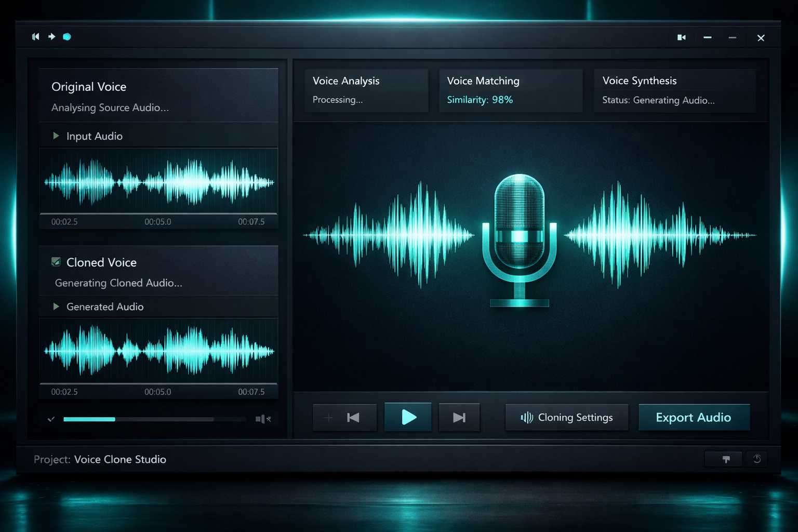Screen dimensions: 798x532
Task: Click the camera icon in the title bar
Action: point(682,37)
